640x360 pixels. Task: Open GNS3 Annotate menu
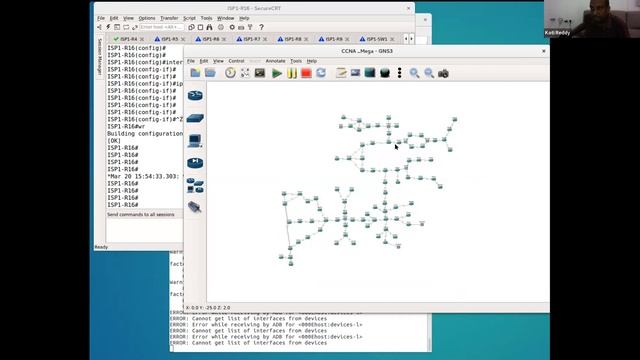276,61
